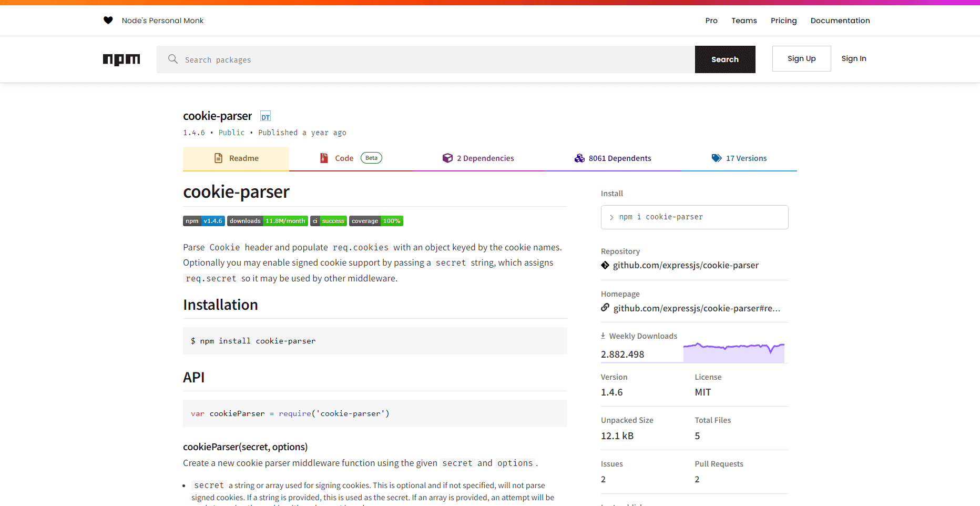
Task: Open the 8061 Dependents tab
Action: point(612,158)
